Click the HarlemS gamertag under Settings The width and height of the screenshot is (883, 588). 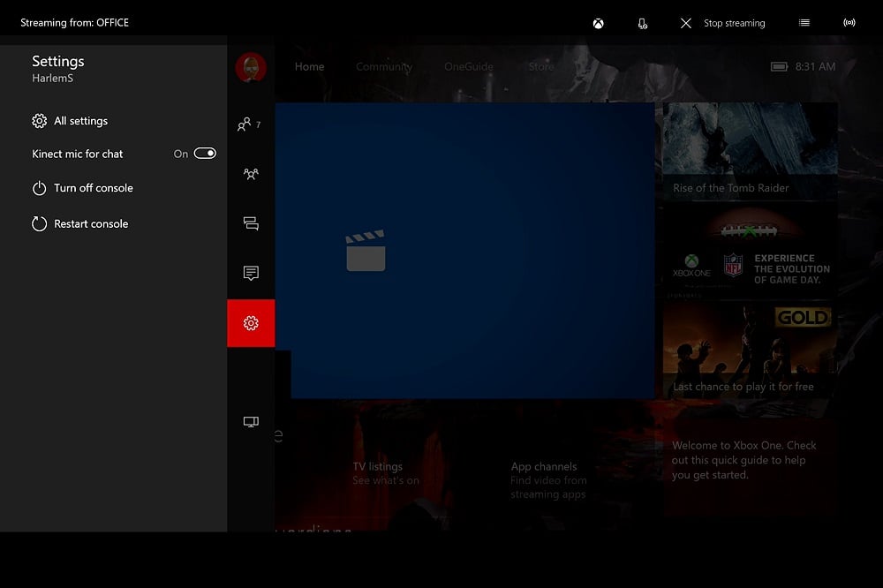coord(52,79)
